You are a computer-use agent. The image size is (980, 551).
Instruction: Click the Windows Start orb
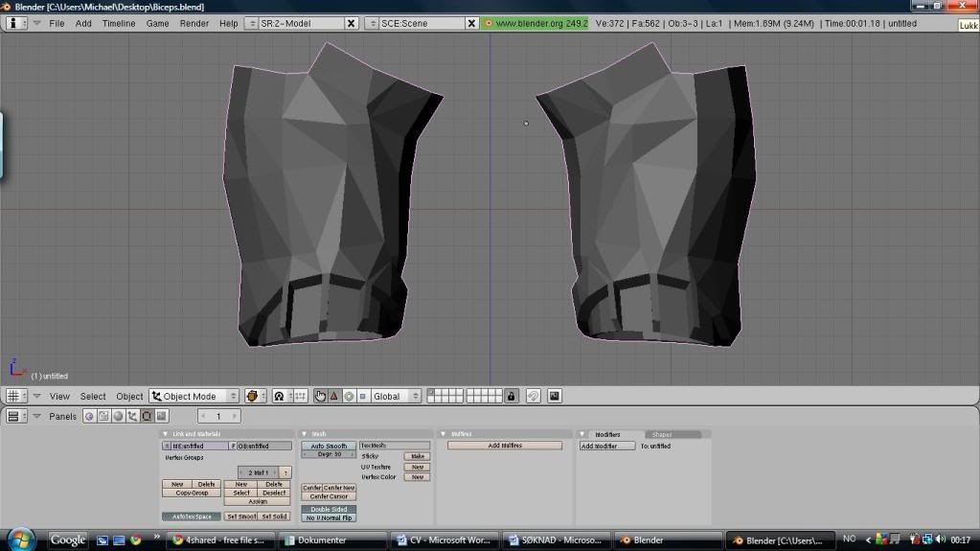click(21, 539)
